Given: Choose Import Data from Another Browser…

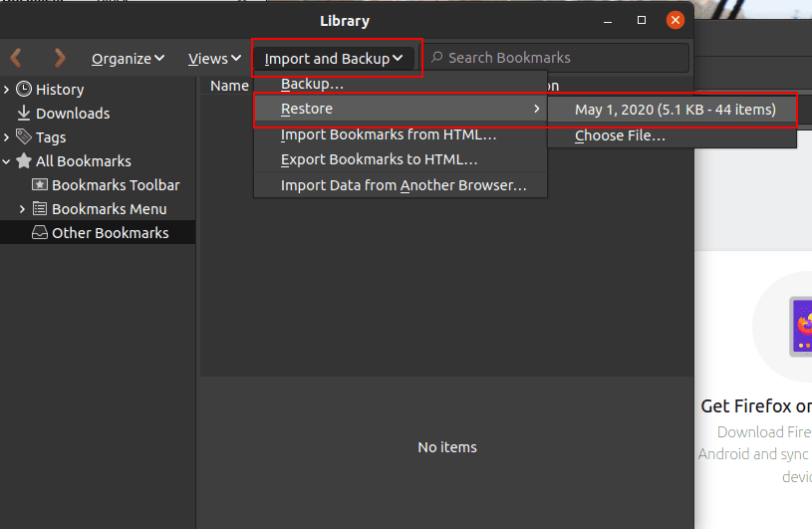Looking at the screenshot, I should click(x=401, y=185).
